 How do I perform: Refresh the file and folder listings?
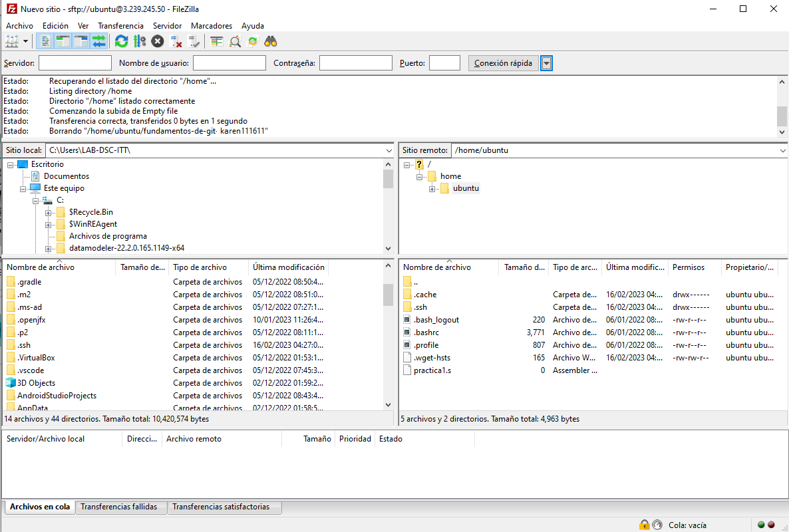[x=121, y=41]
